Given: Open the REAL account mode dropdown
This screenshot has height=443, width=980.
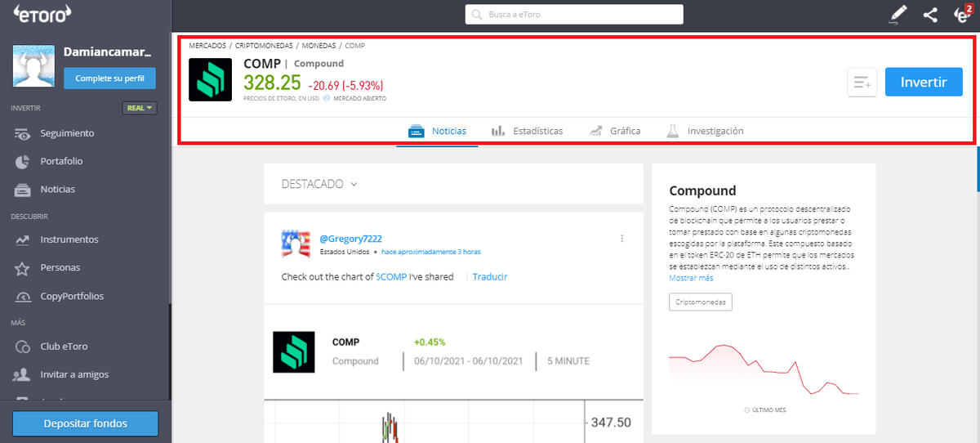Looking at the screenshot, I should coord(140,108).
